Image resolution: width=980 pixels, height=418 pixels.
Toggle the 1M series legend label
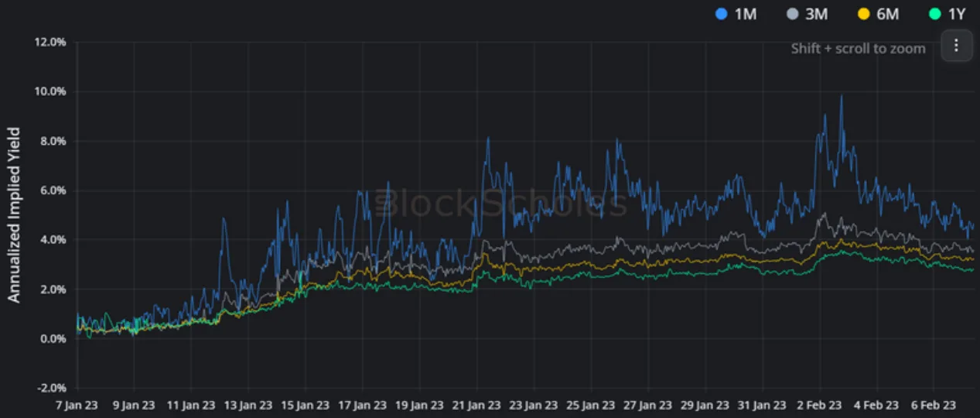click(746, 13)
